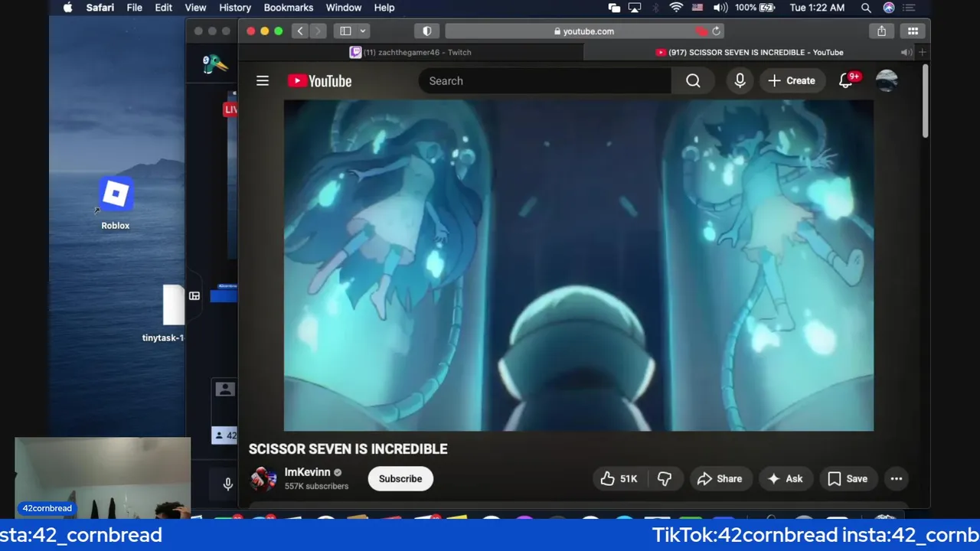Open Wi-Fi status in the menu bar
This screenshot has height=551, width=980.
676,8
